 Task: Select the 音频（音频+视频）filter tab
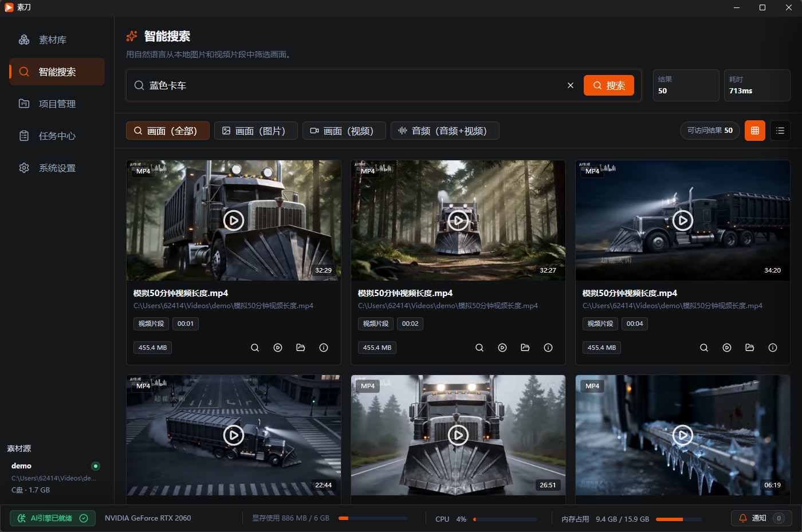(445, 131)
